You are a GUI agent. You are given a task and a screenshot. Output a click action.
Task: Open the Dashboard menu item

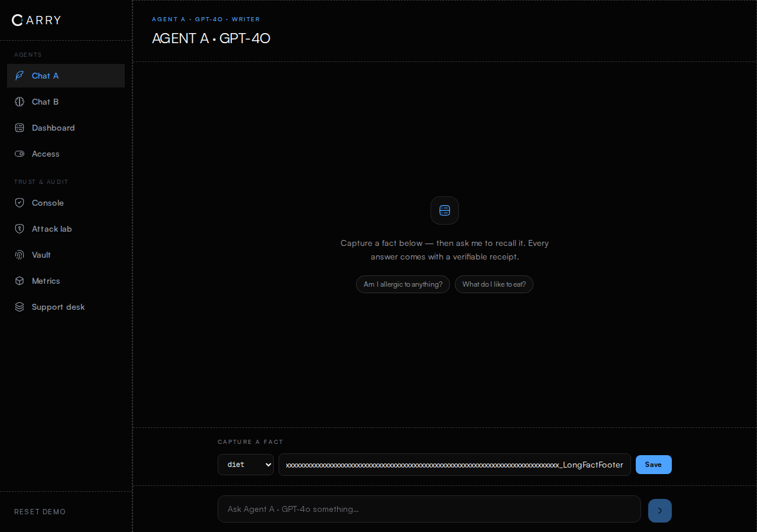(66, 128)
